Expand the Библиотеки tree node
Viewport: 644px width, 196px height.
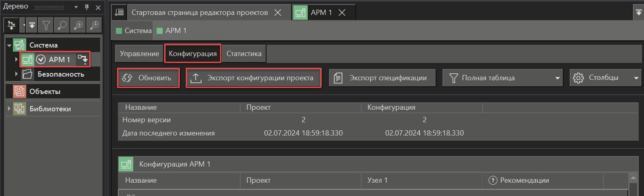[x=9, y=109]
